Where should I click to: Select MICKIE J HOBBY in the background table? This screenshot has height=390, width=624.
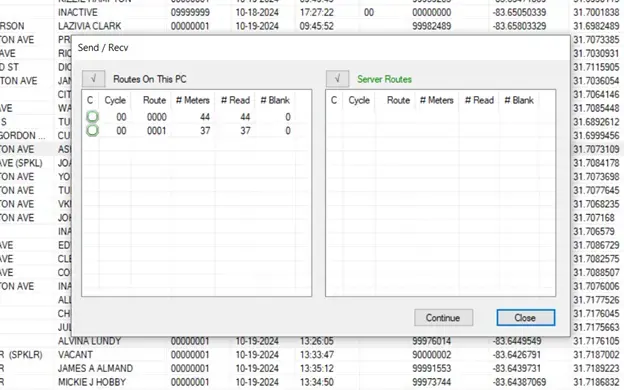(x=92, y=382)
